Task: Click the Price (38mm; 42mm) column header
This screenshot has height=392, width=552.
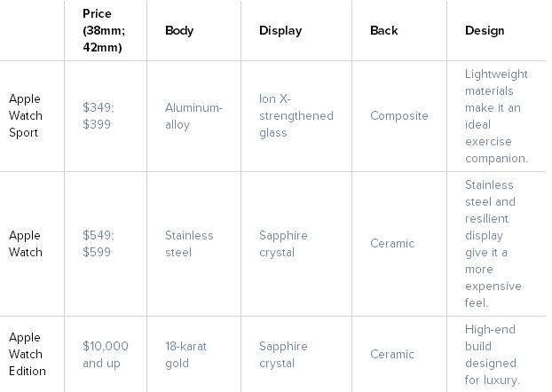Action: click(x=104, y=31)
